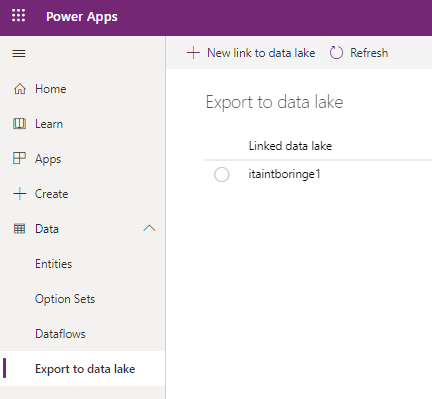Click the Data table icon
The height and width of the screenshot is (399, 432).
[19, 229]
